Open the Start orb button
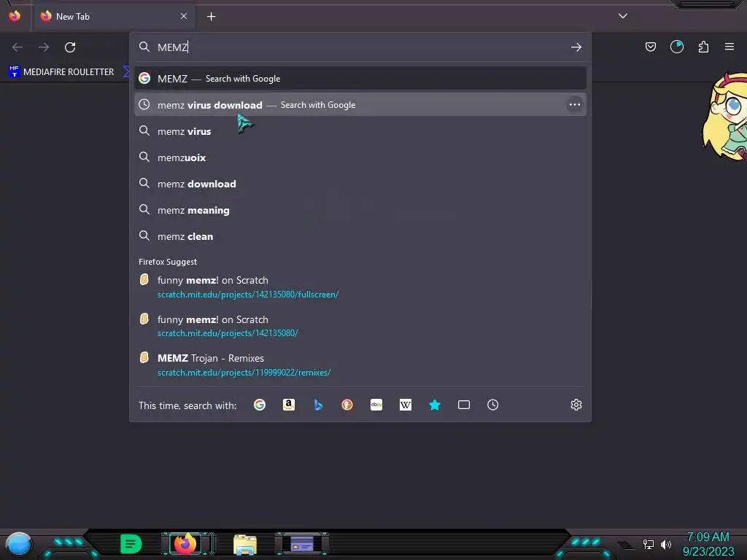Image resolution: width=747 pixels, height=560 pixels. 19,544
